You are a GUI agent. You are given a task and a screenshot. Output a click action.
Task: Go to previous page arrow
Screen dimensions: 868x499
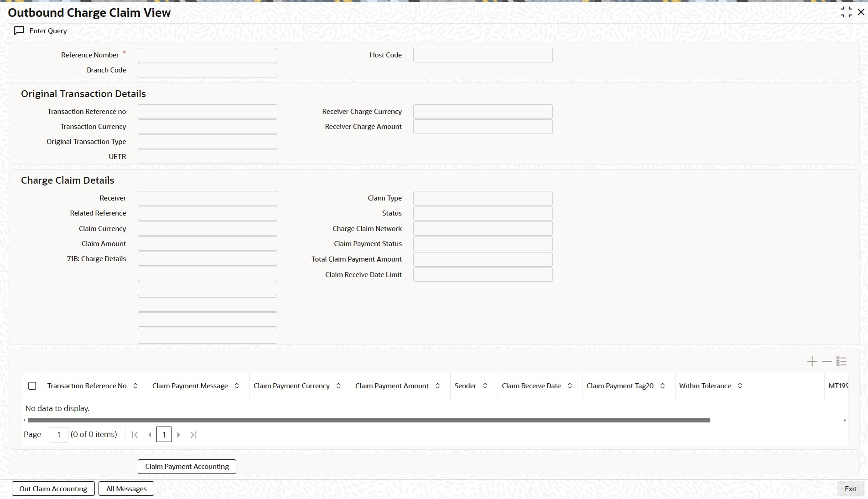point(150,435)
